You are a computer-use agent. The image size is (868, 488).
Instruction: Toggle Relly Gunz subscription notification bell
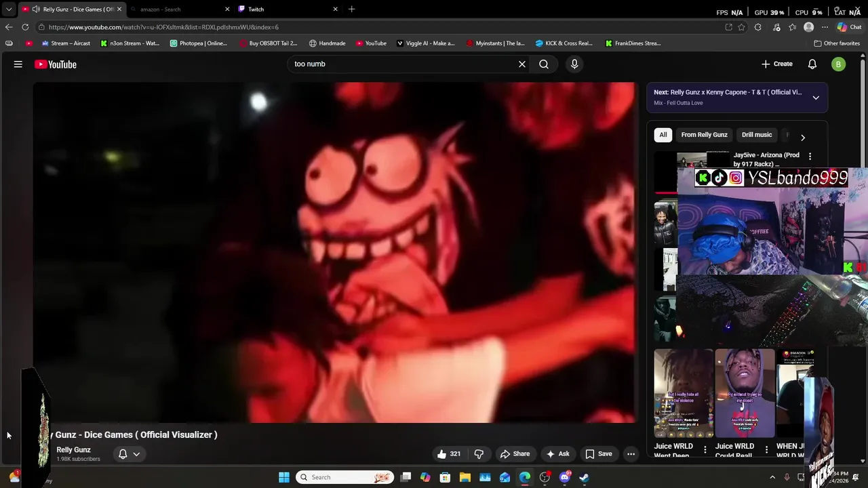click(x=129, y=454)
